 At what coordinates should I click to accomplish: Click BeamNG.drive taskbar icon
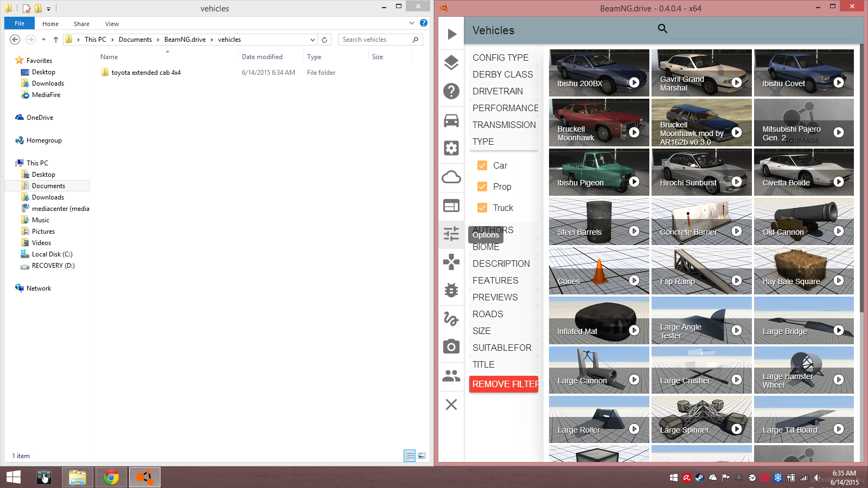tap(145, 477)
